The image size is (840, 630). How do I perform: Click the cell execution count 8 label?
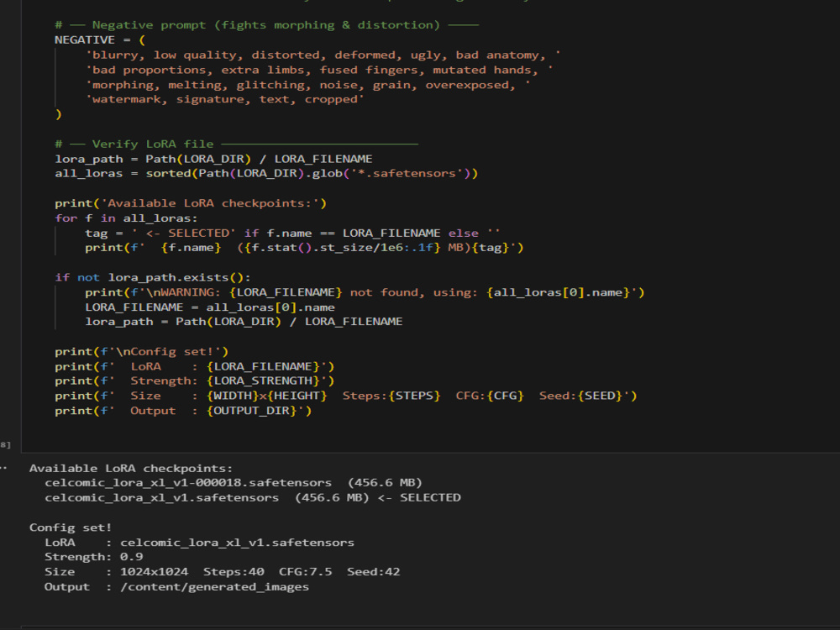(x=5, y=445)
